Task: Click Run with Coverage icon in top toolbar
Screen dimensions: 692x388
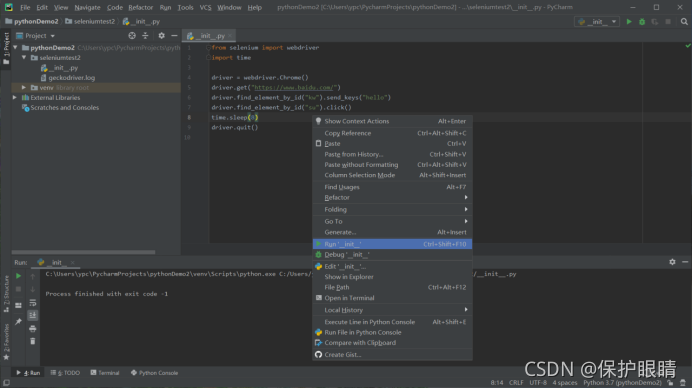Action: [x=655, y=22]
